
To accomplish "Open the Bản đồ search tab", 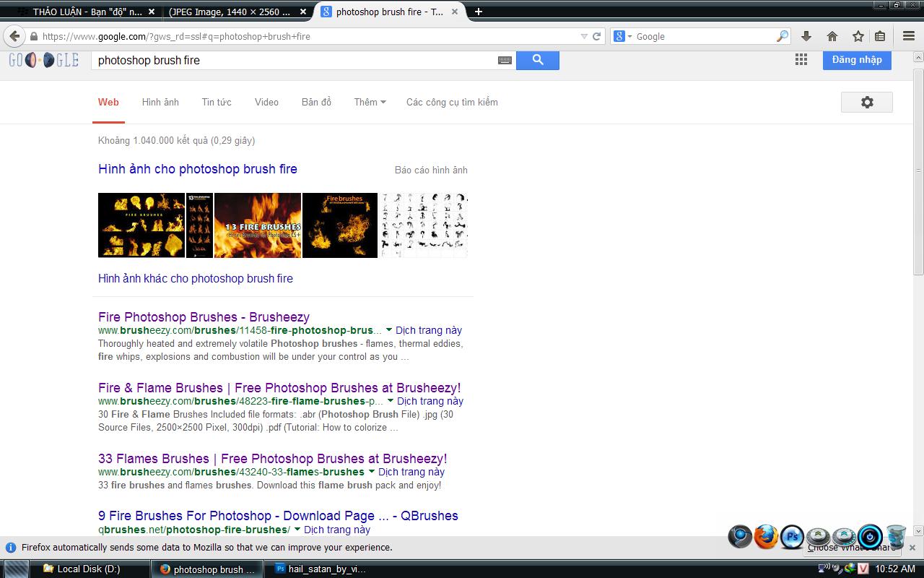I will [x=316, y=102].
